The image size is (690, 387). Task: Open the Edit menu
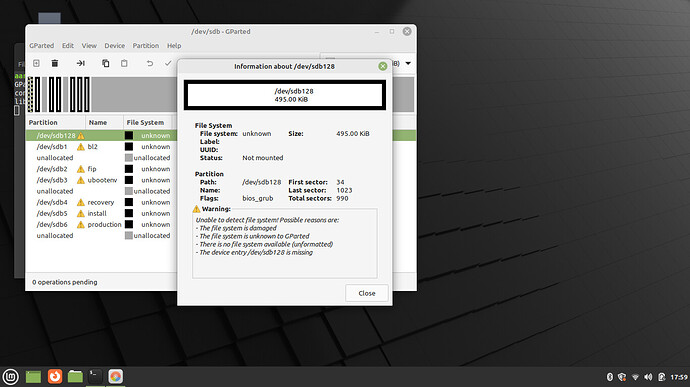pos(68,46)
